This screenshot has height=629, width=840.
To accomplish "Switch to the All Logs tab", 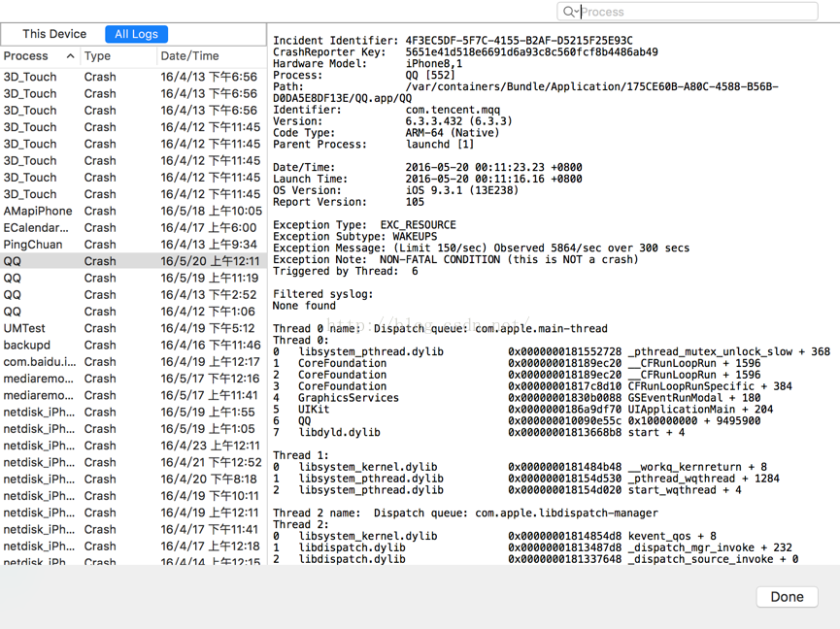I will [136, 34].
